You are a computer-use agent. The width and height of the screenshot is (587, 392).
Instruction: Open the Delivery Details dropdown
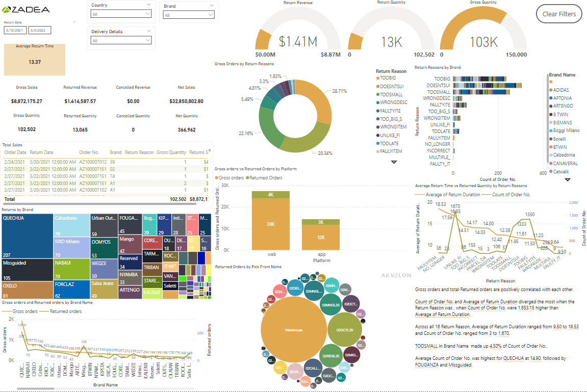121,40
